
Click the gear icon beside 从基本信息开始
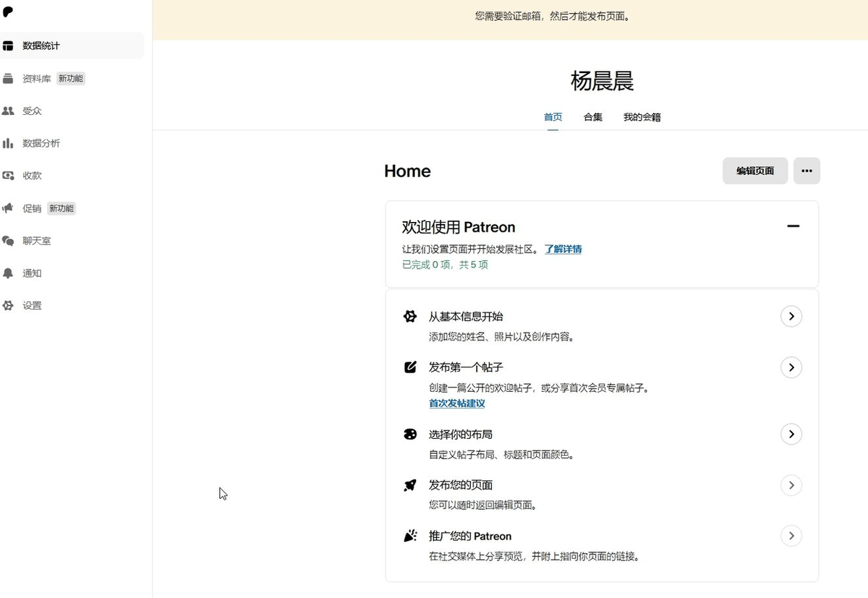410,316
